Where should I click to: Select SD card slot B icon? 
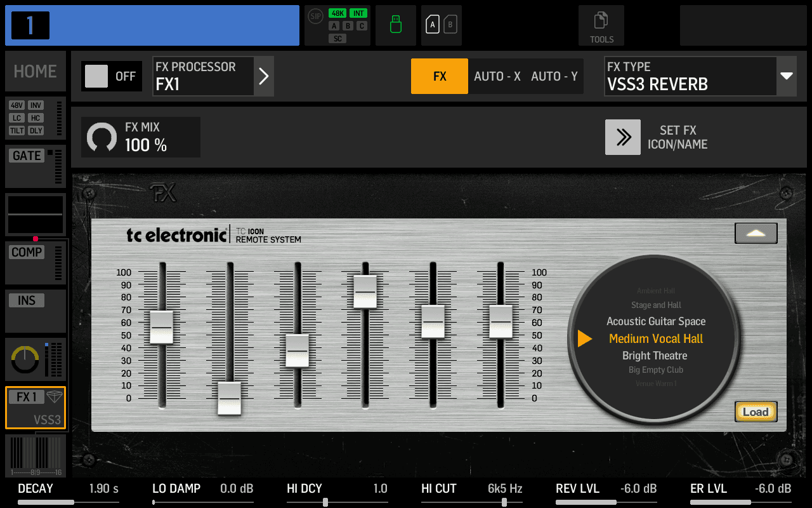click(x=450, y=25)
